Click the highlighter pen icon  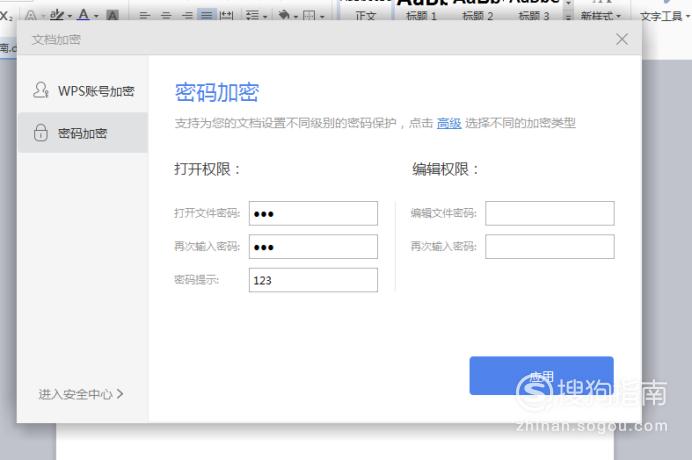point(57,16)
